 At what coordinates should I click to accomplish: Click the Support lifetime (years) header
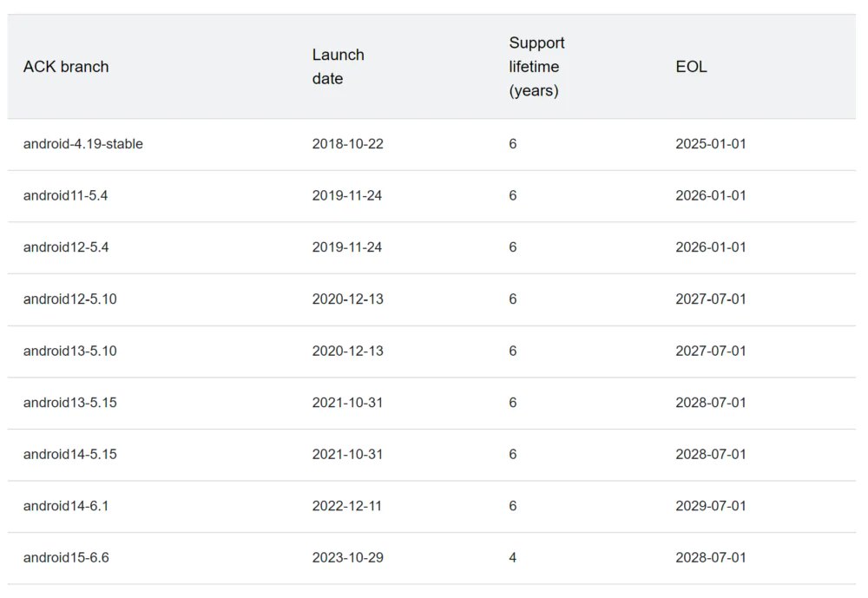(x=536, y=67)
